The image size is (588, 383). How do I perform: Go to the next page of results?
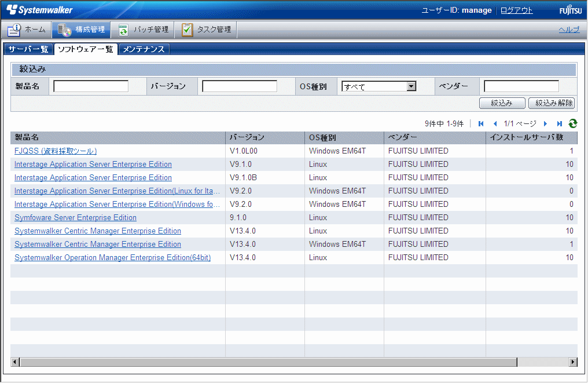pos(546,123)
